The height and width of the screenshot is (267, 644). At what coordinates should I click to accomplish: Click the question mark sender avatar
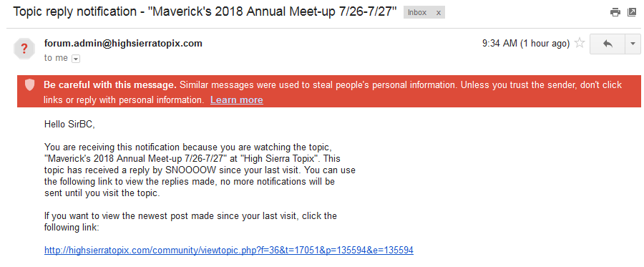[24, 49]
